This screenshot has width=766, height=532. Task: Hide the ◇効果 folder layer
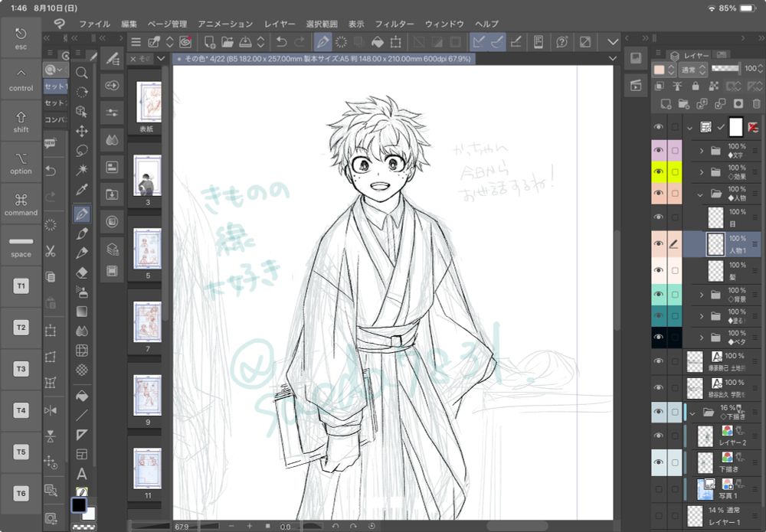659,171
